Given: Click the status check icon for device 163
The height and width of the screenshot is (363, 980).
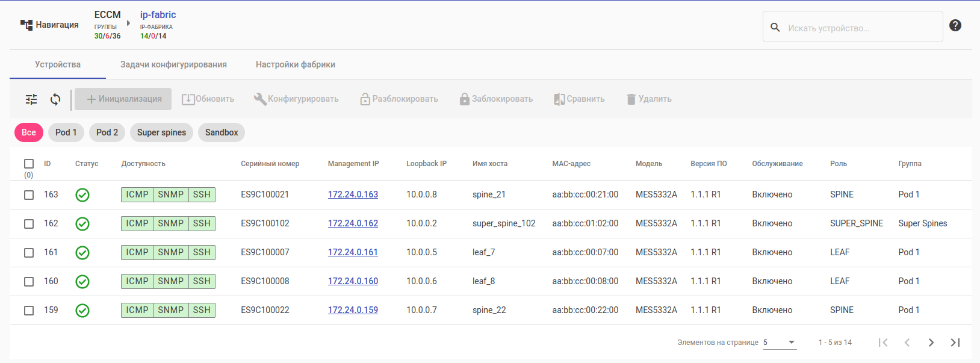Looking at the screenshot, I should [x=82, y=195].
